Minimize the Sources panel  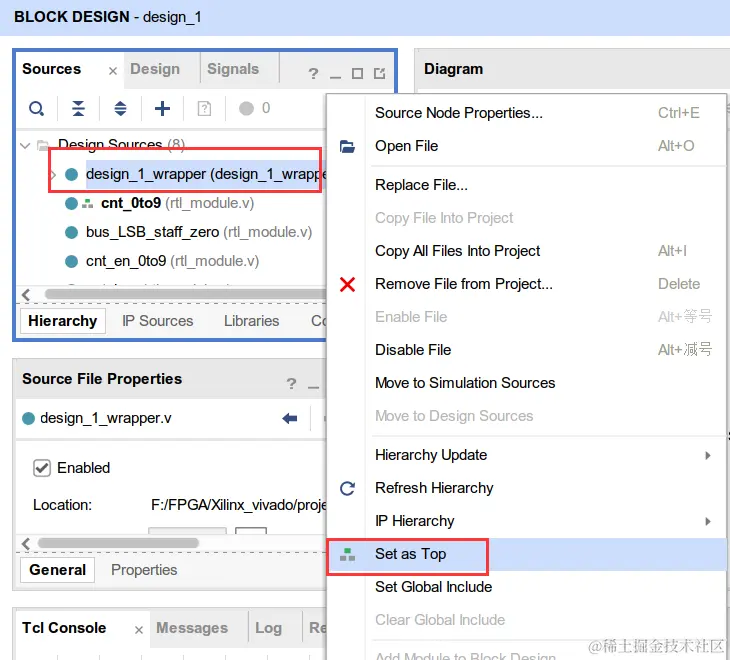(x=335, y=76)
